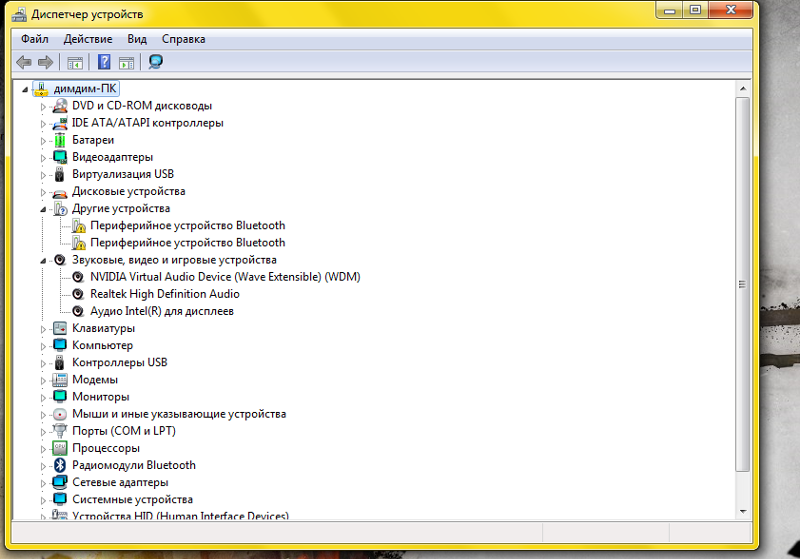The image size is (800, 559).
Task: Click the scrollbar down arrow
Action: [x=742, y=512]
